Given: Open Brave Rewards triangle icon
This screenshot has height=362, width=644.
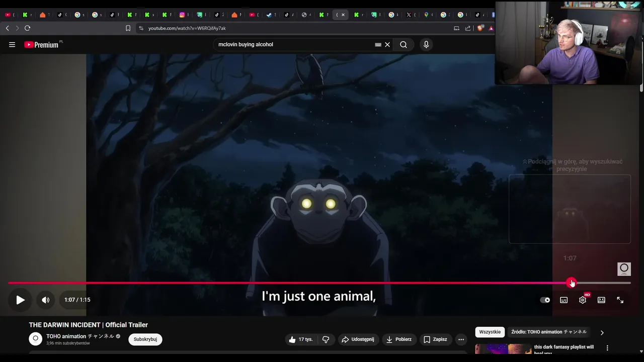Looking at the screenshot, I should tap(491, 28).
